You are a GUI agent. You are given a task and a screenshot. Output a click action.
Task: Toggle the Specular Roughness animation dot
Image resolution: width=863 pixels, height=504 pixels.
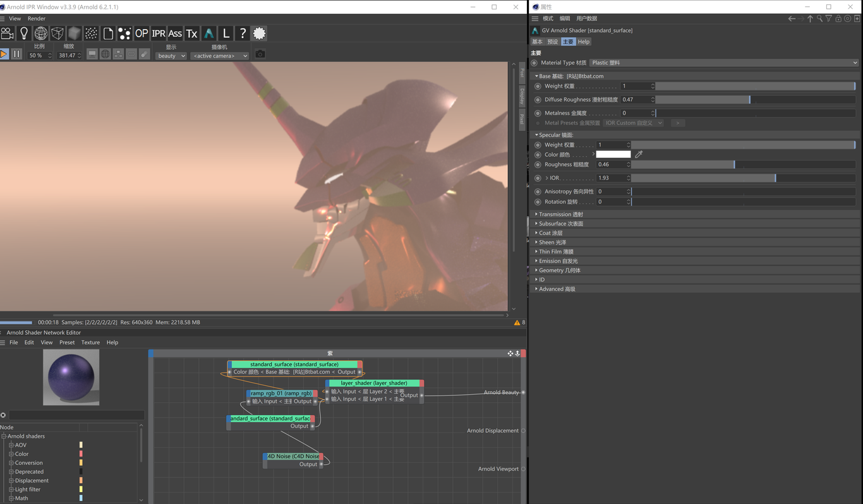point(538,165)
